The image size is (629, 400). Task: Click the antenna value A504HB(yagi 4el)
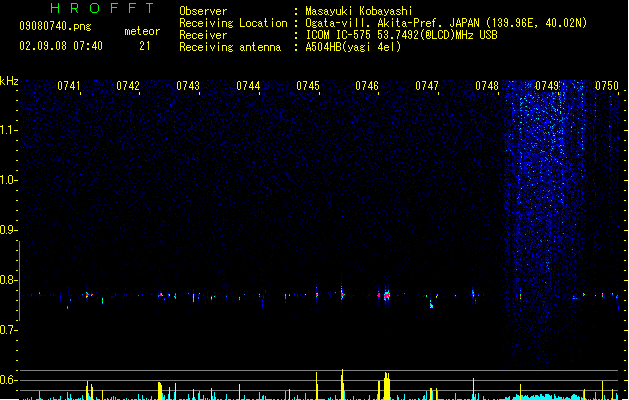(x=353, y=47)
